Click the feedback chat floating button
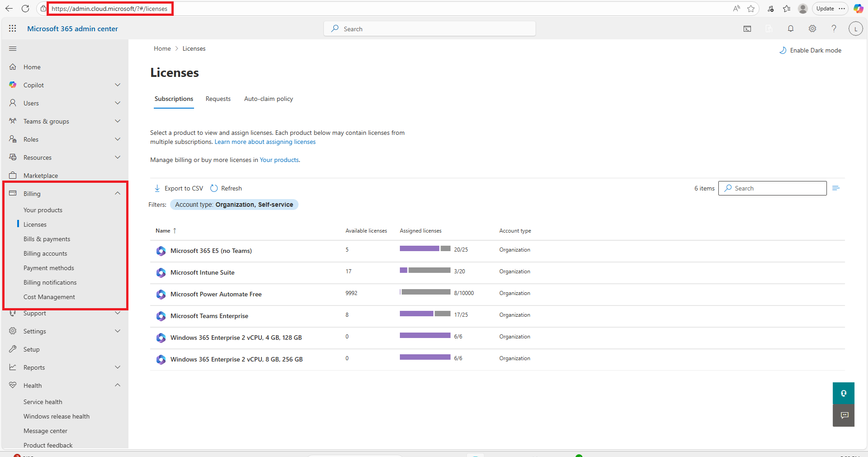This screenshot has width=868, height=457. click(x=844, y=415)
